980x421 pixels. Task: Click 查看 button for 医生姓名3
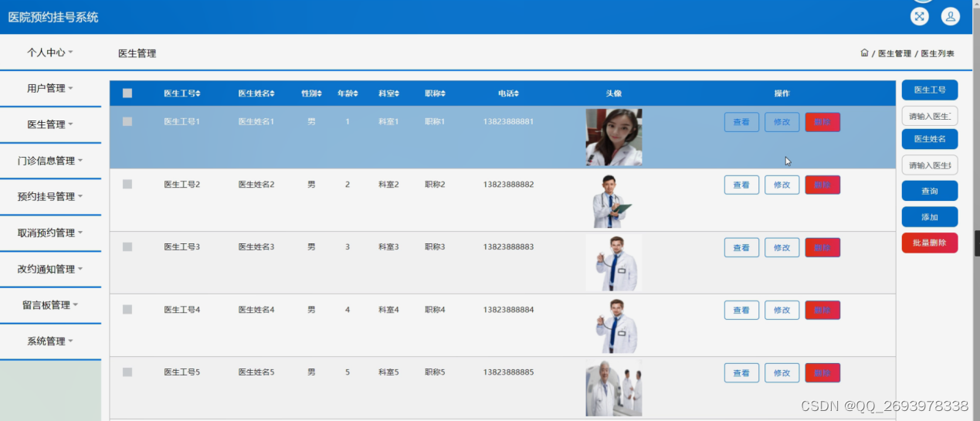pos(741,247)
